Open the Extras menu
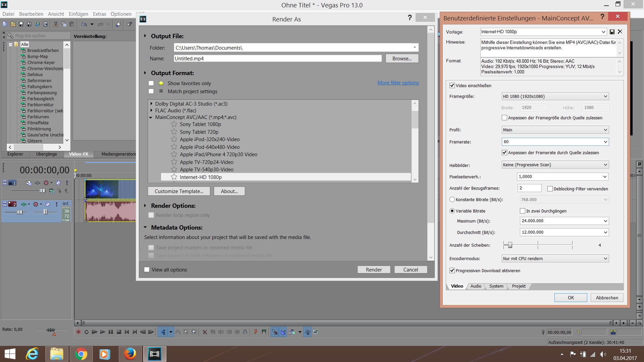Image resolution: width=644 pixels, height=362 pixels. coord(99,14)
